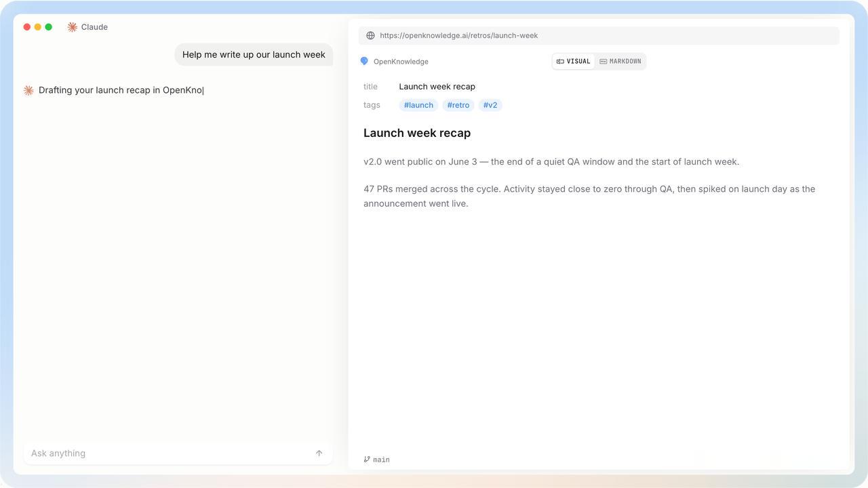Click the OpenKnowledge logo icon

click(x=364, y=61)
